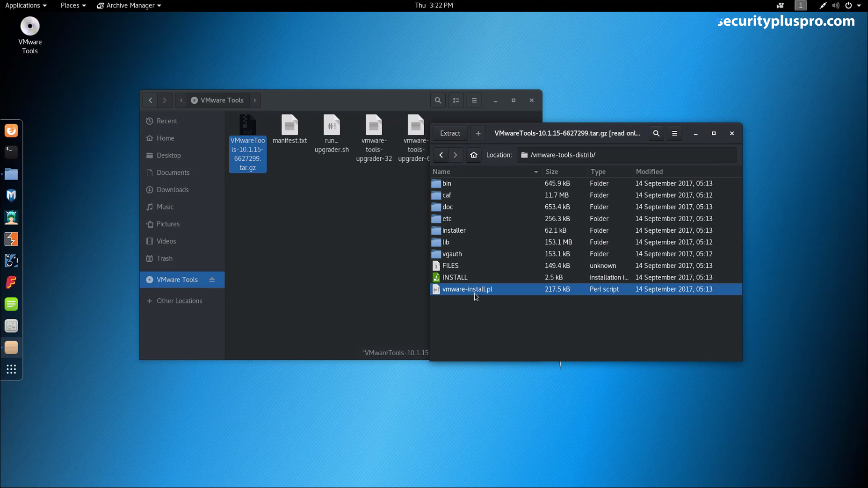Open CherryTree notes from the dock
This screenshot has width=868, height=488.
pos(11,304)
